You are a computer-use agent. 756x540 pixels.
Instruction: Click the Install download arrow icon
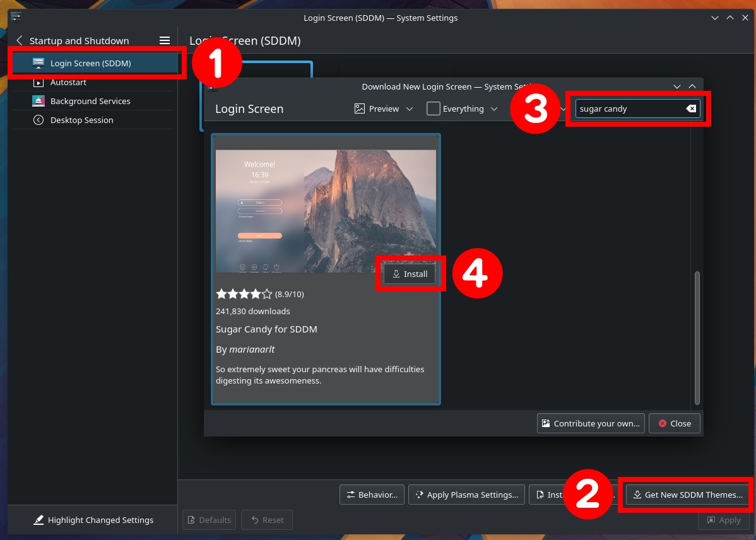396,274
